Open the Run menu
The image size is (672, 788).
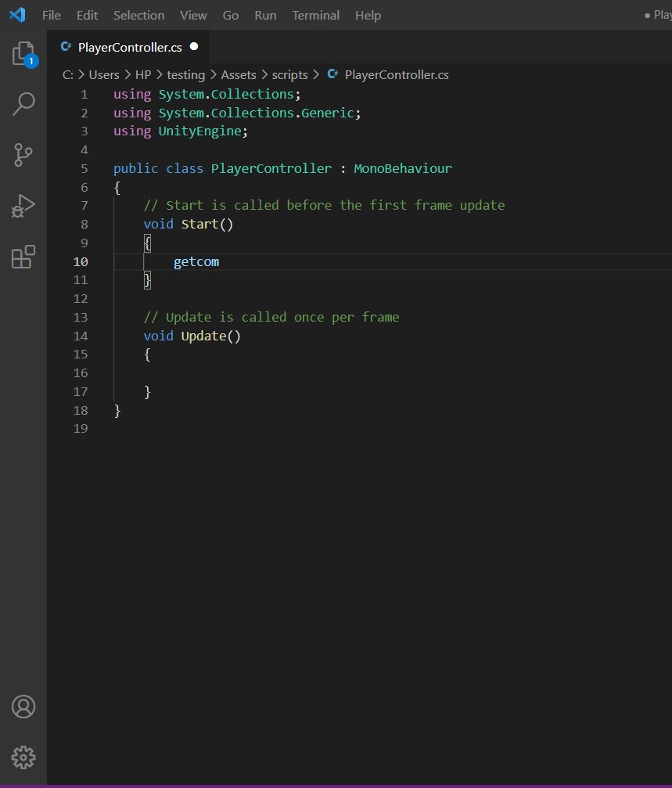[265, 16]
